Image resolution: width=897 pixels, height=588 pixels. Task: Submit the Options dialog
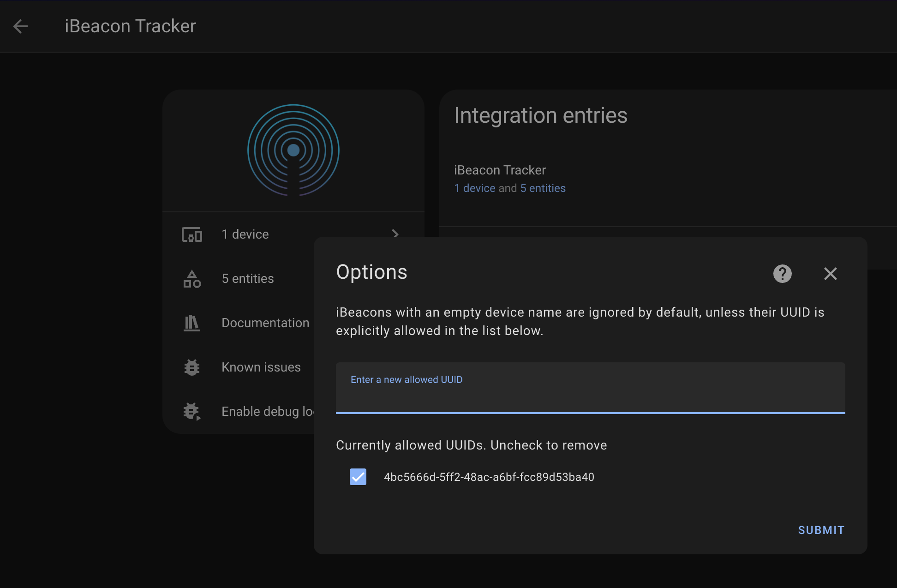point(821,530)
